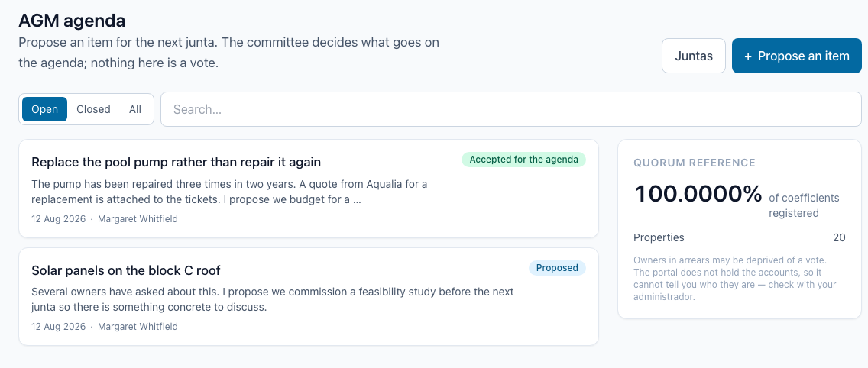868x368 pixels.
Task: Click the solar panels feasibility description
Action: 272,299
